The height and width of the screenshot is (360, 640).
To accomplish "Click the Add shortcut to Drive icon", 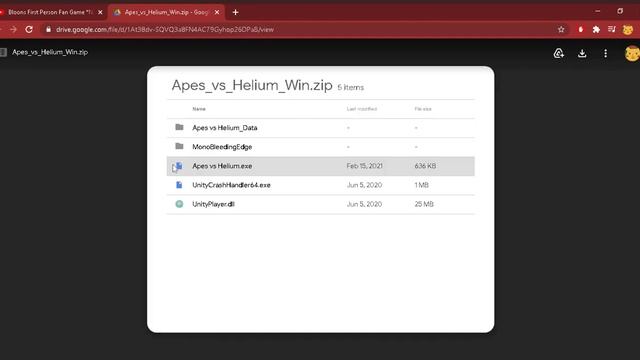I will [558, 53].
